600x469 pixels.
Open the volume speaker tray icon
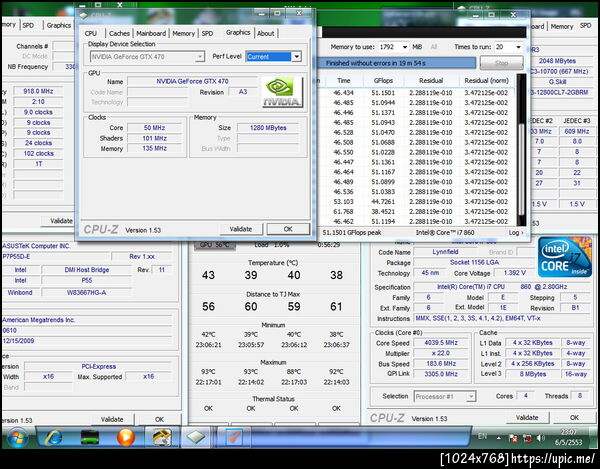[540, 438]
